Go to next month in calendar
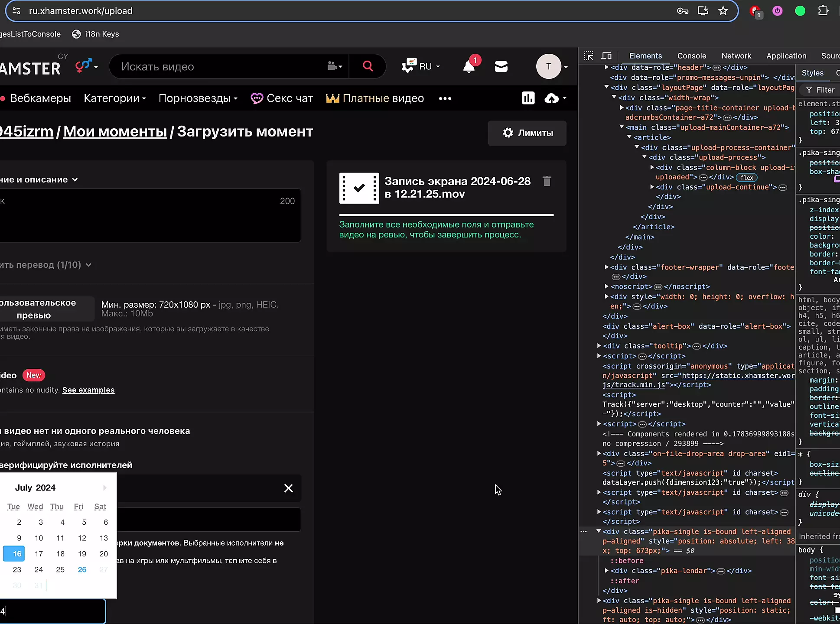The height and width of the screenshot is (624, 840). (x=104, y=488)
